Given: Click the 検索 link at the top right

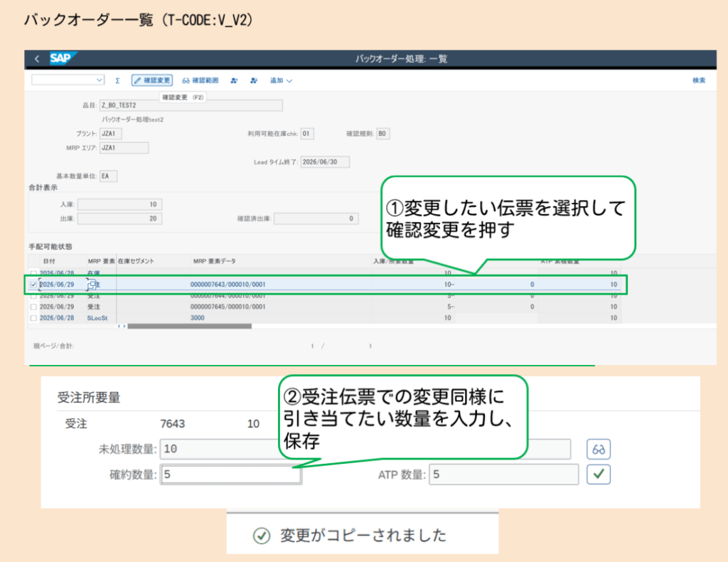Looking at the screenshot, I should pyautogui.click(x=699, y=80).
